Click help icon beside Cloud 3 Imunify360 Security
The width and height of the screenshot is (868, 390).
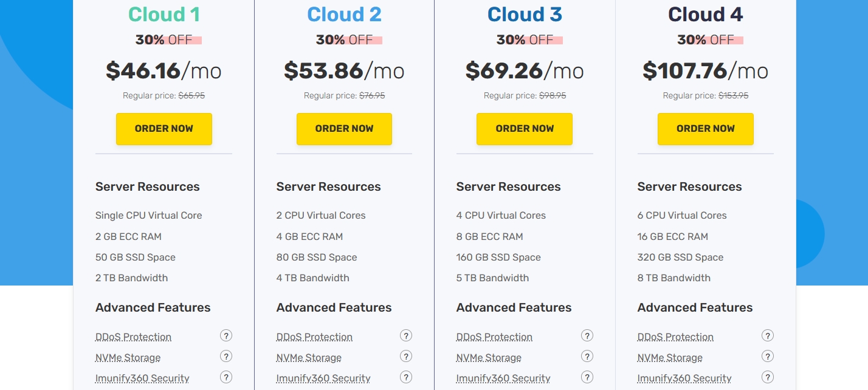[x=587, y=377]
